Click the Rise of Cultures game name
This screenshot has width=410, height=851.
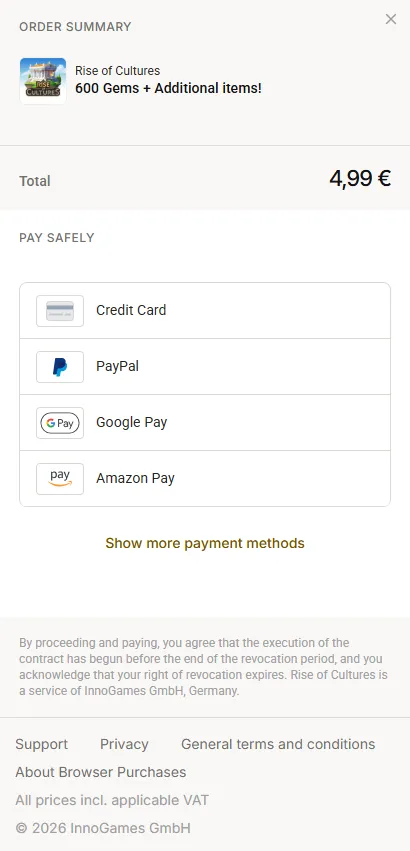point(117,71)
